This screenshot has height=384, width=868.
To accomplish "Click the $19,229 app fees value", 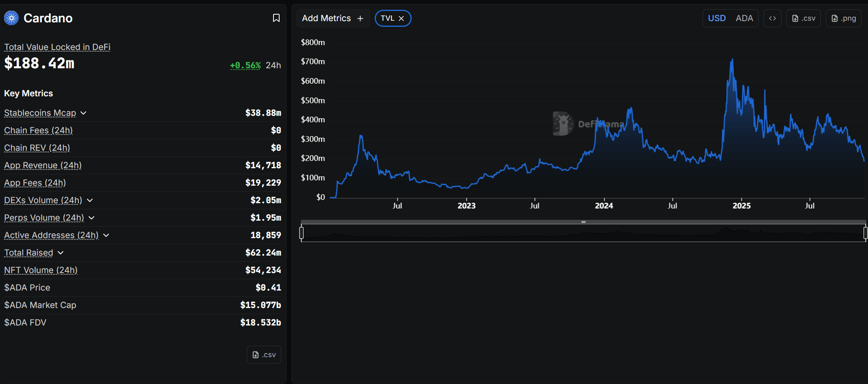I will [x=263, y=183].
